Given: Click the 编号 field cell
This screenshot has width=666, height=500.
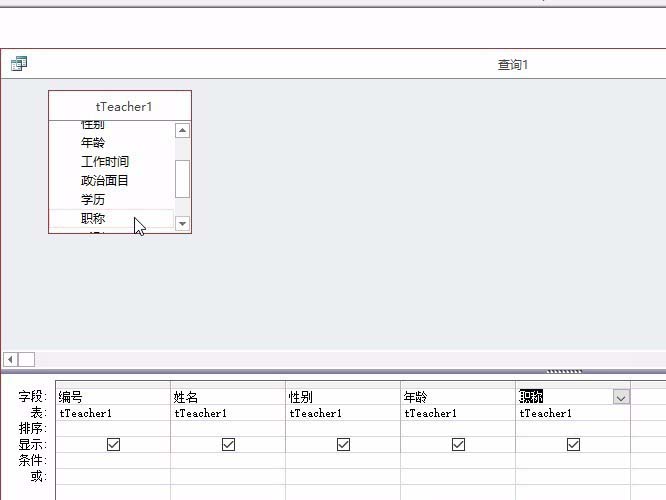Looking at the screenshot, I should [x=113, y=397].
